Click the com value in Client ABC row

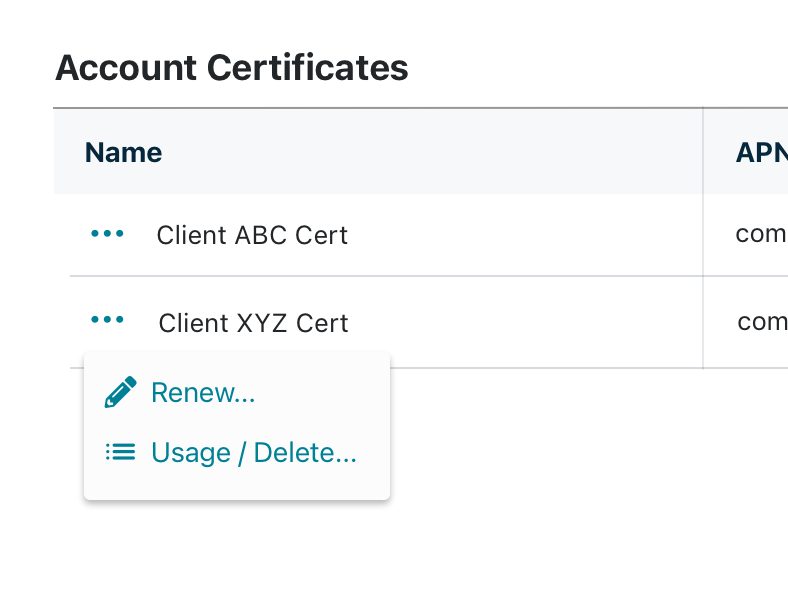pyautogui.click(x=761, y=234)
